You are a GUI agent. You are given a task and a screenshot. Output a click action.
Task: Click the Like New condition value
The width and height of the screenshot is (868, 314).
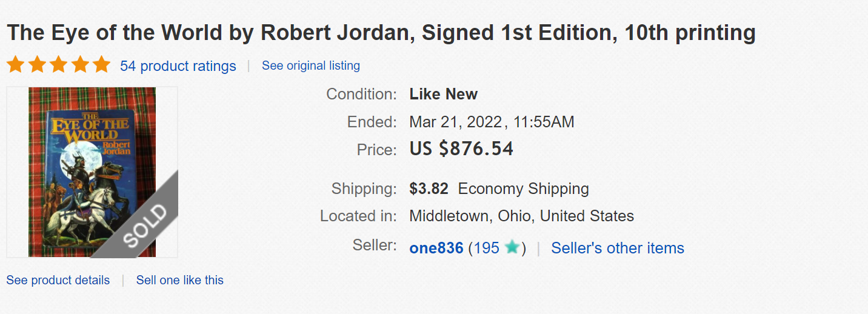[x=443, y=94]
